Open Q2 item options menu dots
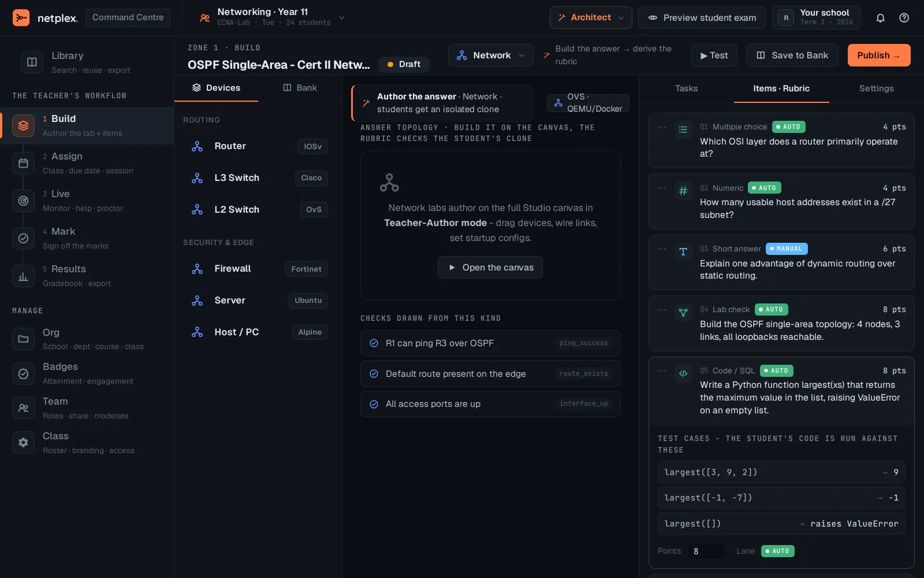 pos(662,188)
